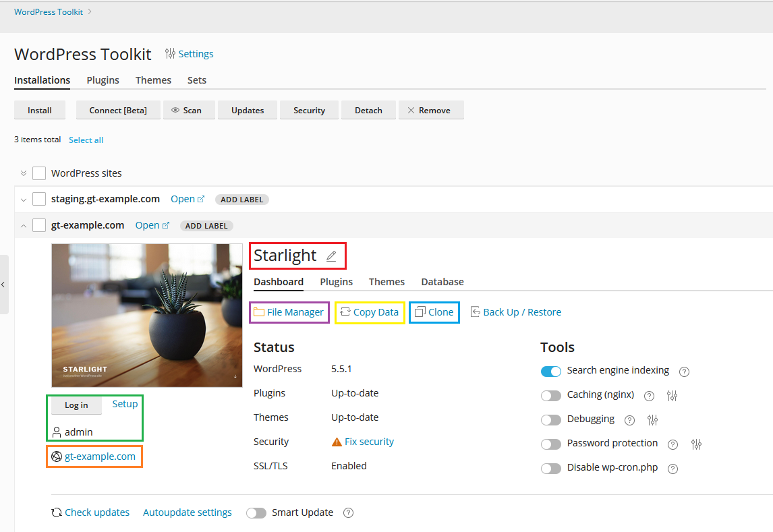Enable the Password protection switch
The image size is (773, 532).
click(x=550, y=444)
